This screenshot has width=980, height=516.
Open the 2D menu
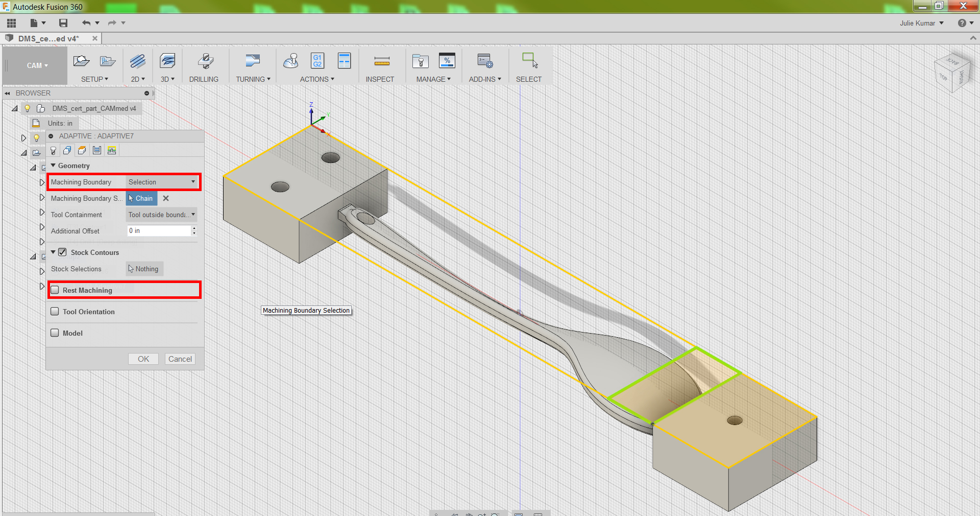tap(138, 79)
